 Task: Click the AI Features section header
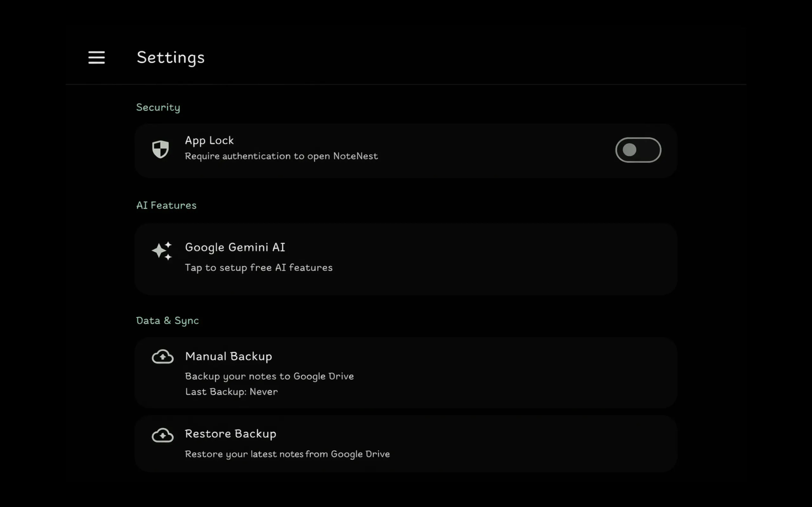click(x=166, y=205)
